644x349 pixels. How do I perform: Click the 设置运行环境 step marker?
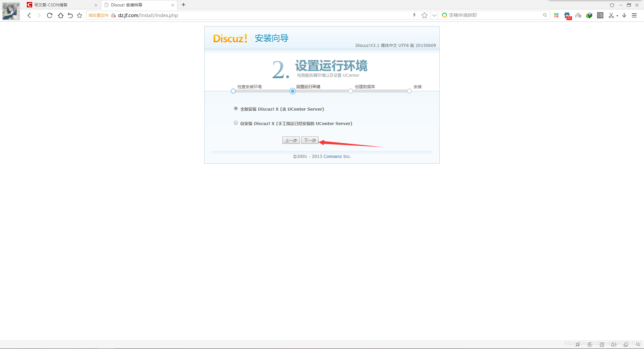292,91
